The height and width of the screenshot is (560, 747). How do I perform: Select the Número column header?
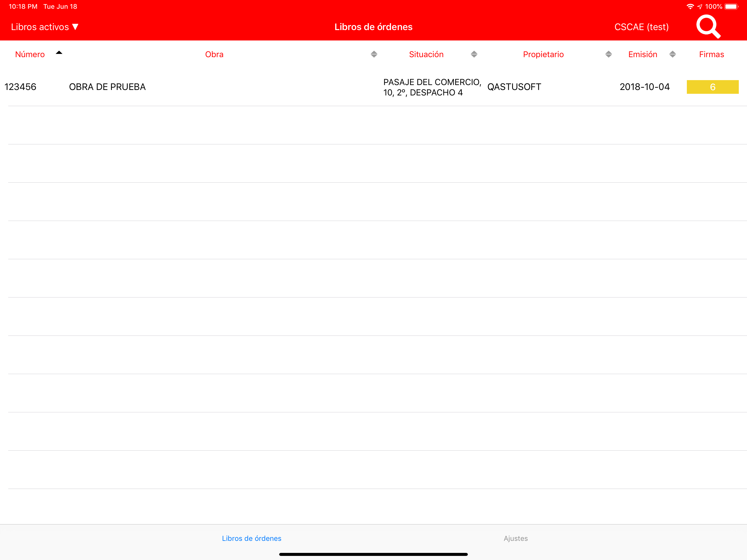[30, 54]
